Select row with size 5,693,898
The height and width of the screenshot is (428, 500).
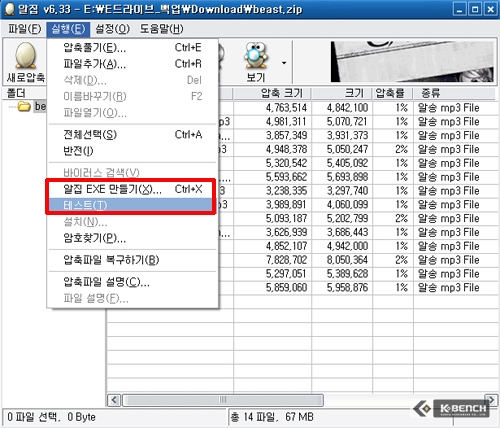(x=359, y=177)
